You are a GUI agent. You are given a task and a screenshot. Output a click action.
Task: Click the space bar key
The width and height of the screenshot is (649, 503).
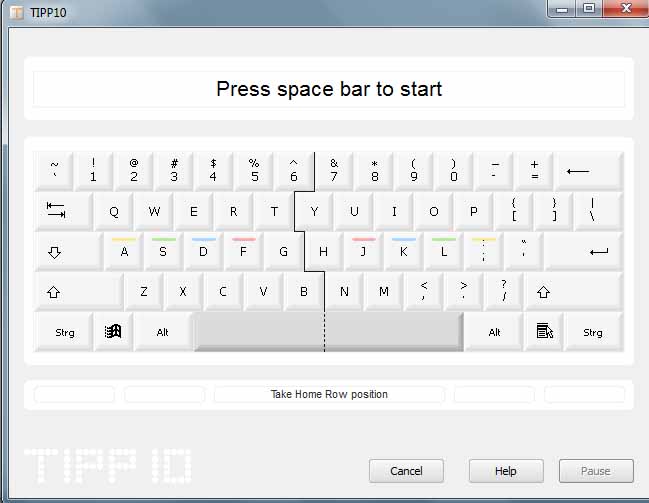329,332
